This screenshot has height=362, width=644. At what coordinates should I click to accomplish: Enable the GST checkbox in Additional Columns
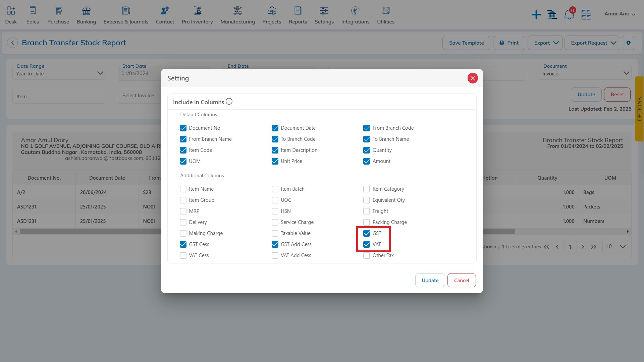point(366,233)
